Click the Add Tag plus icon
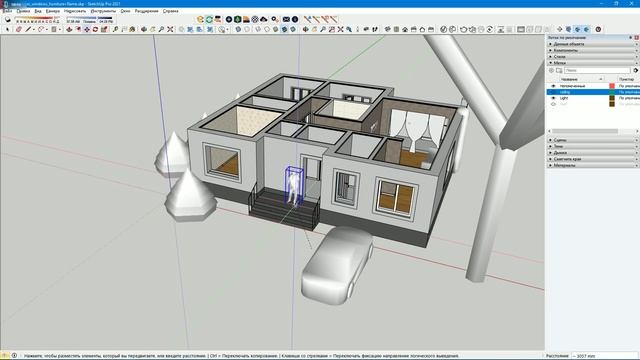The width and height of the screenshot is (640, 360). (551, 71)
